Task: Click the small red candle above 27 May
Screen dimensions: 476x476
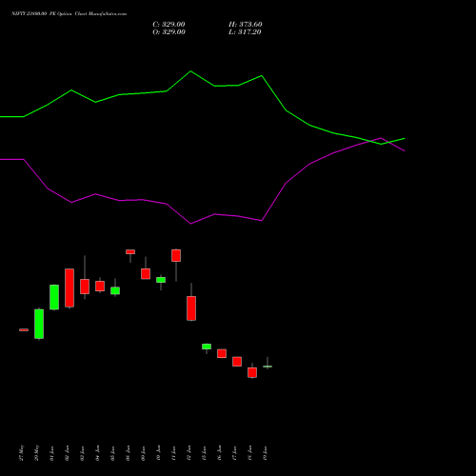Action: tap(24, 329)
